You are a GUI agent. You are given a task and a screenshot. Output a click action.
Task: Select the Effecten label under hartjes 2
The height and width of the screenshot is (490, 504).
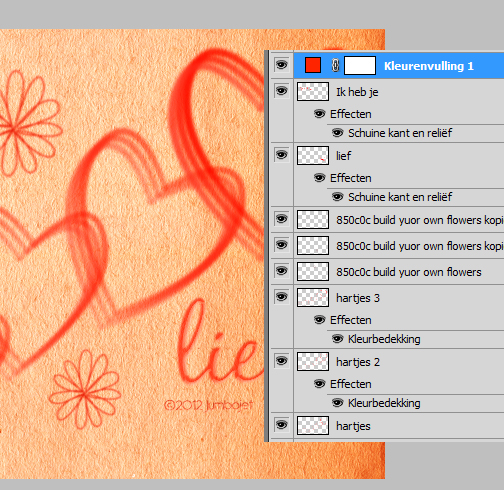(x=351, y=384)
